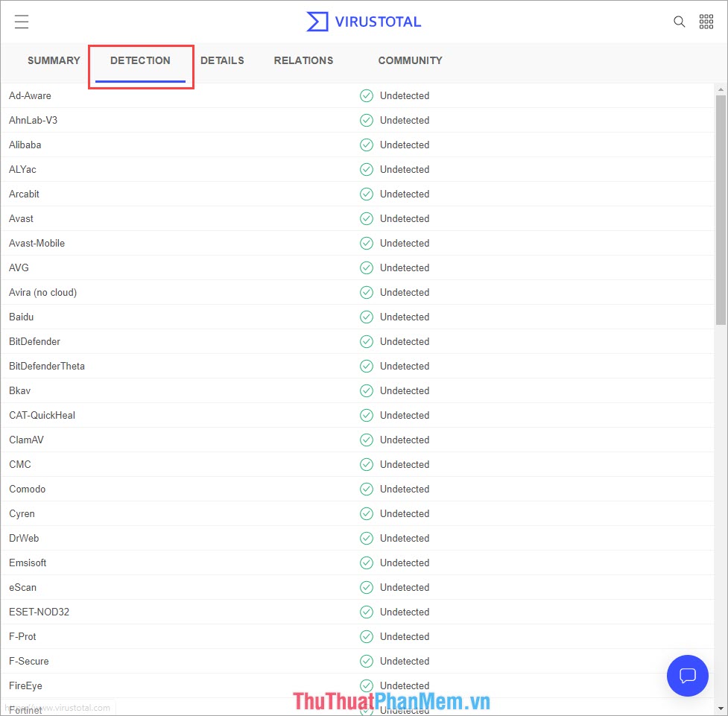
Task: Open the apps grid icon top right
Action: click(706, 21)
